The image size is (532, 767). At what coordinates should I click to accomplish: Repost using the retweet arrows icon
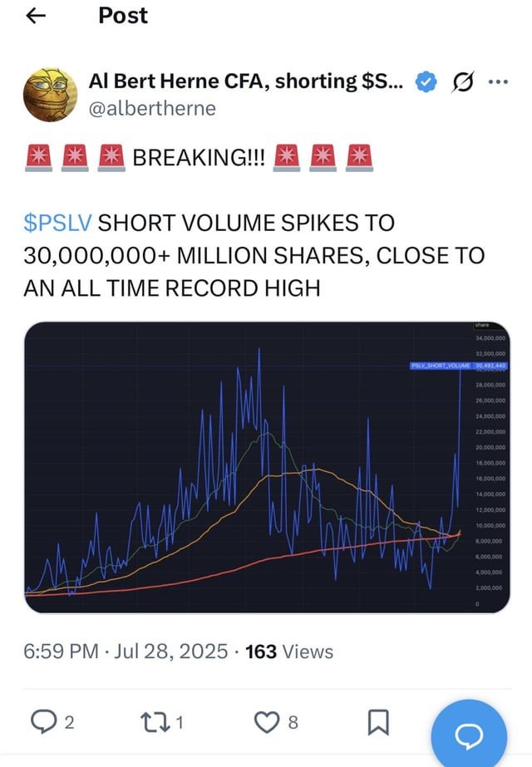tap(155, 722)
